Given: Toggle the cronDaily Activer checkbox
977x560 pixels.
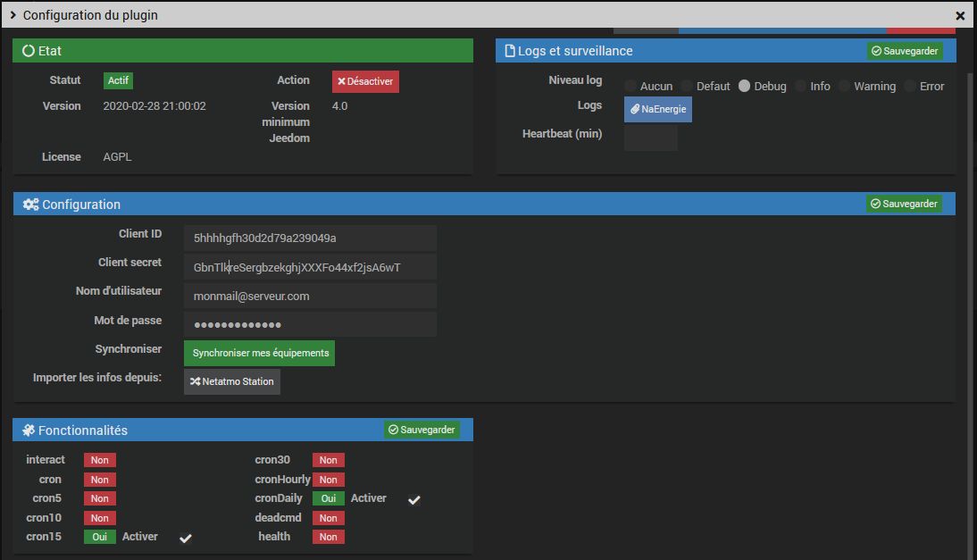Looking at the screenshot, I should (x=414, y=499).
